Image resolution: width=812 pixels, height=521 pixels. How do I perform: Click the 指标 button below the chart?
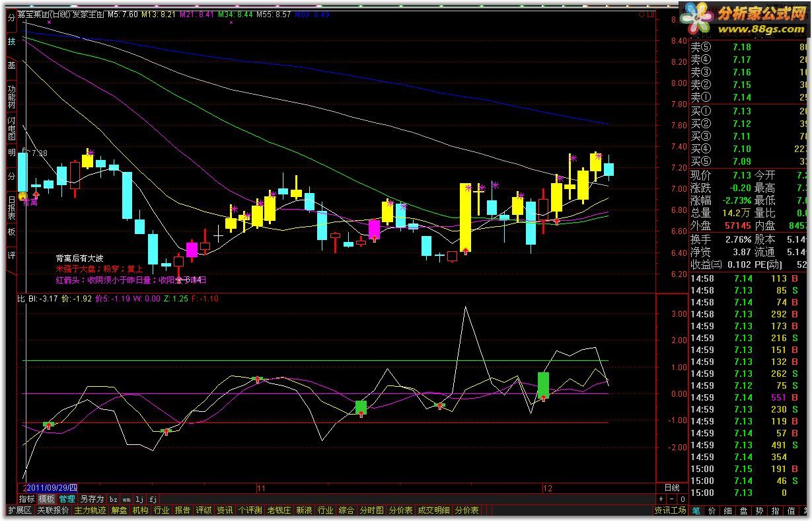pos(26,499)
